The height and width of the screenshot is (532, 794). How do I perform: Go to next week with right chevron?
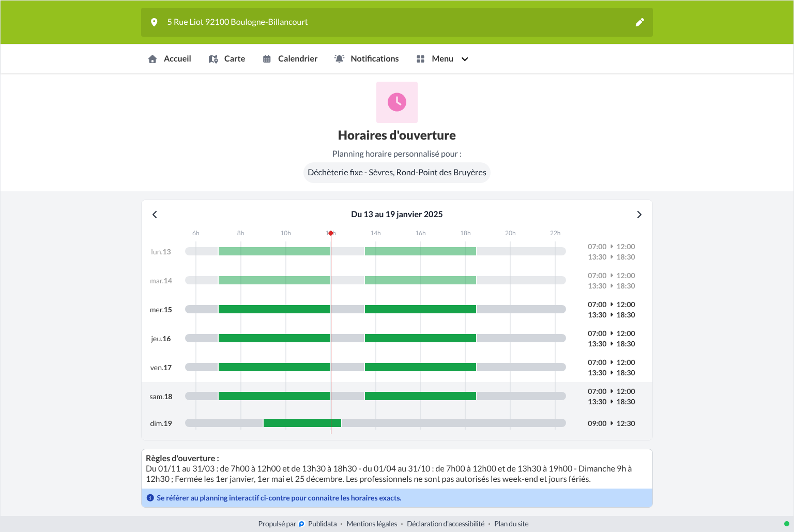pyautogui.click(x=639, y=215)
